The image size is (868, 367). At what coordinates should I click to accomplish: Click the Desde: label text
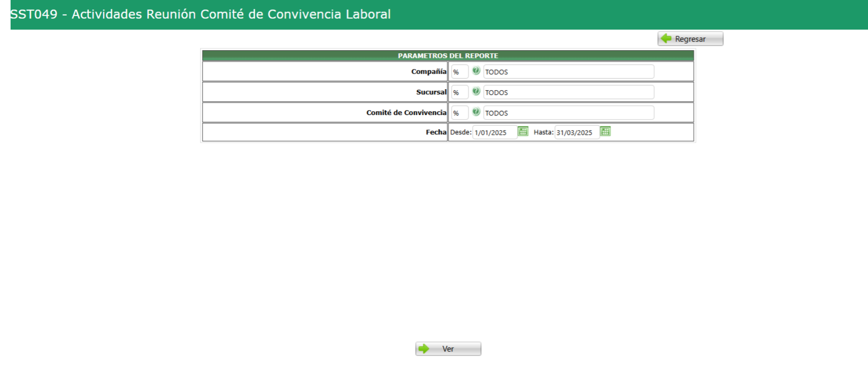[461, 132]
